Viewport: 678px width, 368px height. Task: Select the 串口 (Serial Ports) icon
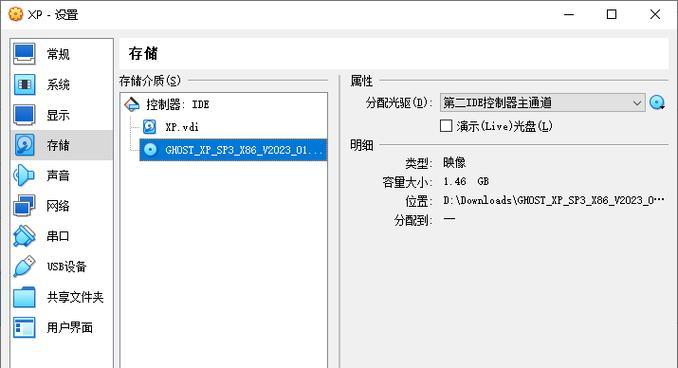point(24,236)
